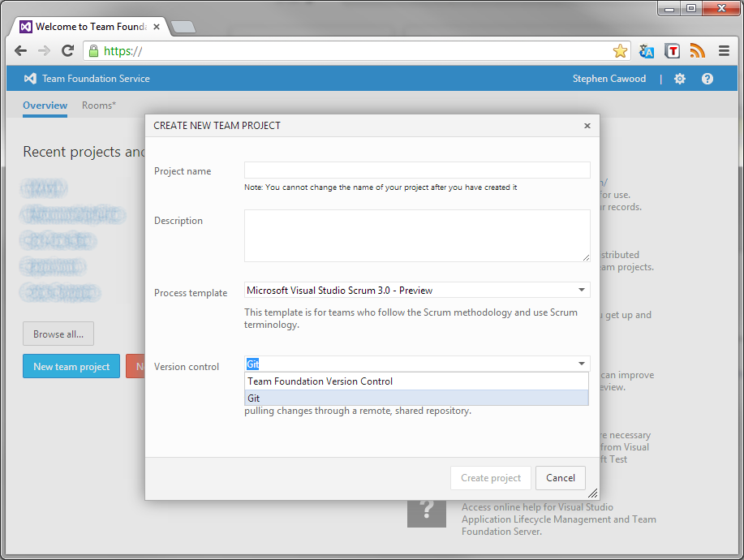The image size is (744, 560).
Task: Close the Welcome to Team Foundation tab
Action: coord(156,27)
